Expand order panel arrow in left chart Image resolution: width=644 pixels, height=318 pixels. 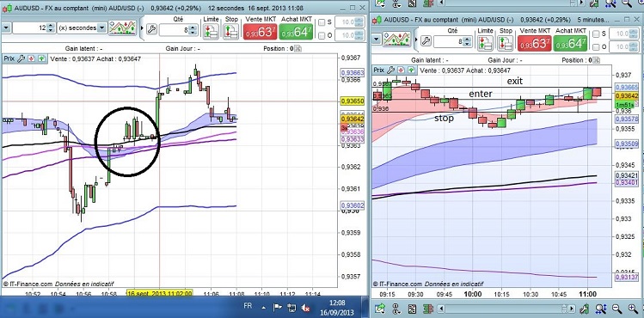coord(143,28)
